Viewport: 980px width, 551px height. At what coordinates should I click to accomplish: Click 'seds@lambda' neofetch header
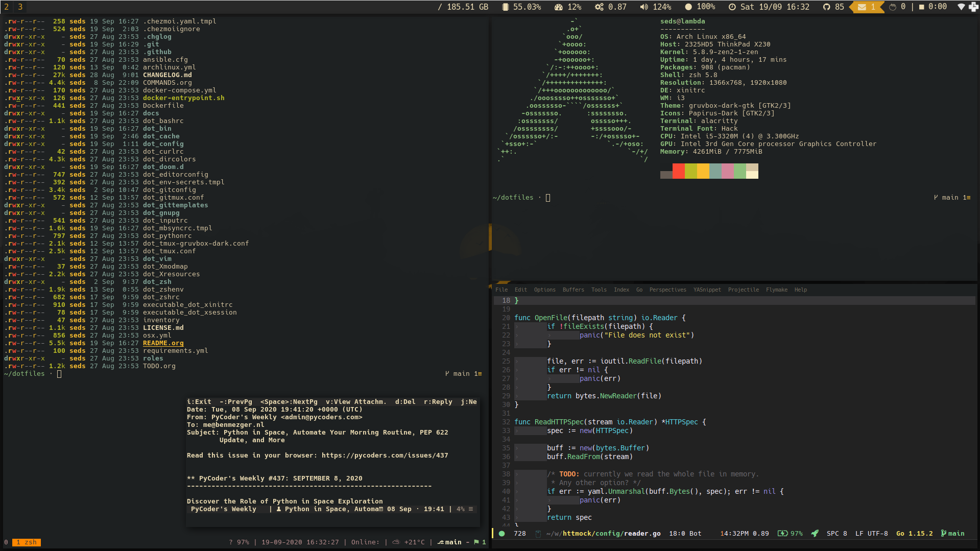682,21
